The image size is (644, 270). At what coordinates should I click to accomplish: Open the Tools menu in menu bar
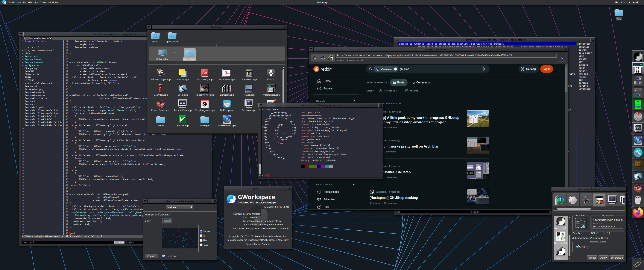[43, 2]
